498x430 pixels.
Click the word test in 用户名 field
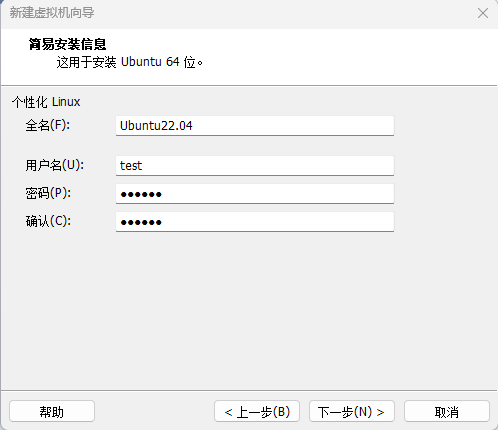point(131,166)
